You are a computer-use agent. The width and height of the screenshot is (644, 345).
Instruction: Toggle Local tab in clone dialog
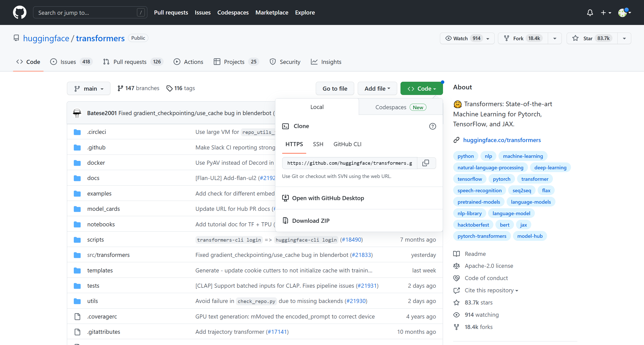click(x=317, y=107)
